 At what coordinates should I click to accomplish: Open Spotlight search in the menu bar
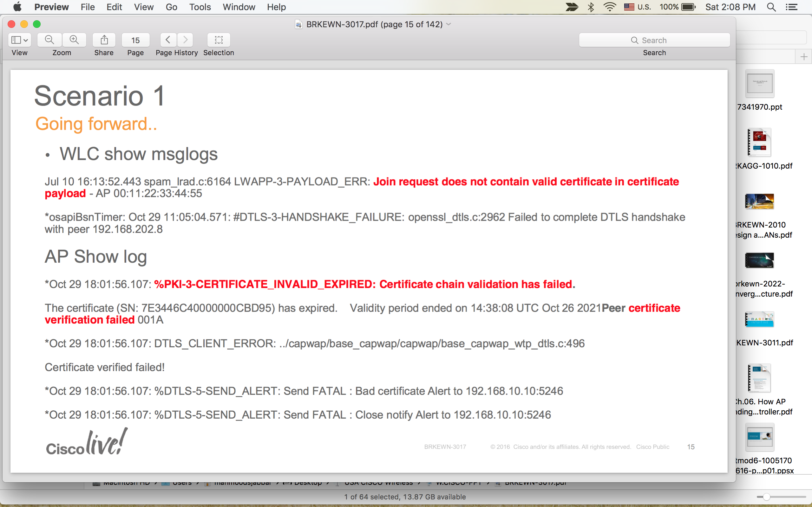(771, 7)
